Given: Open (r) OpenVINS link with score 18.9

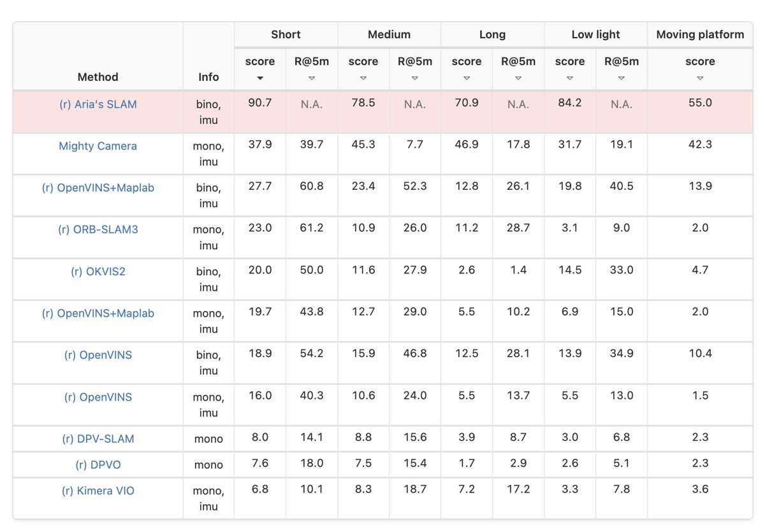Looking at the screenshot, I should tap(98, 355).
